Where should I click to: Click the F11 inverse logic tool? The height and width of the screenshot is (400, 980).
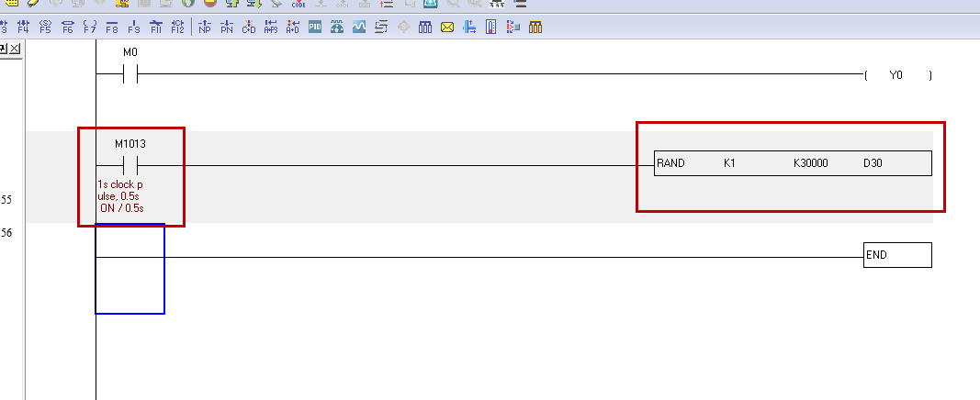(156, 27)
